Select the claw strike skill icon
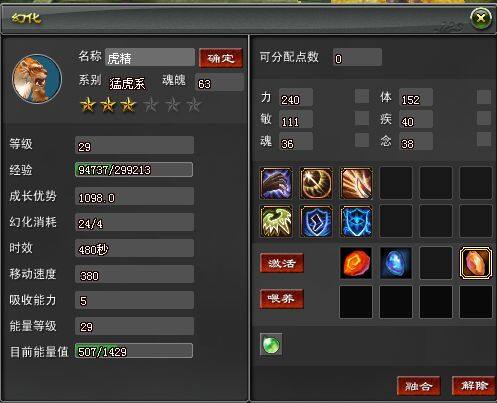Viewport: 497px width, 403px height. point(276,183)
